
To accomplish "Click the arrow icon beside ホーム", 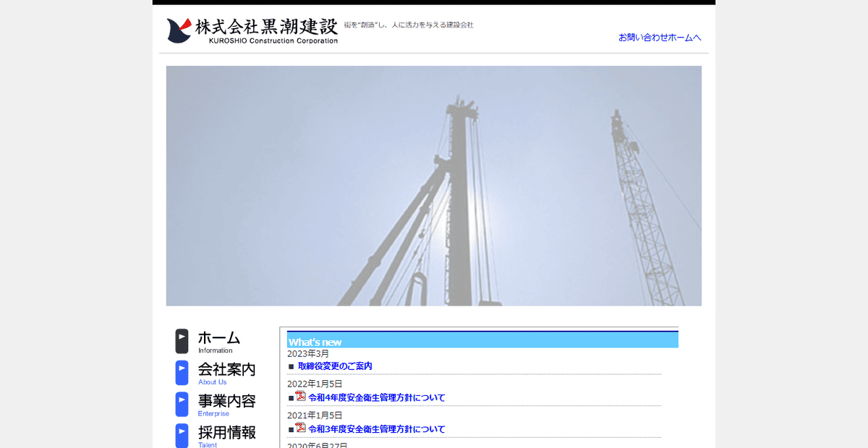I will (x=181, y=340).
